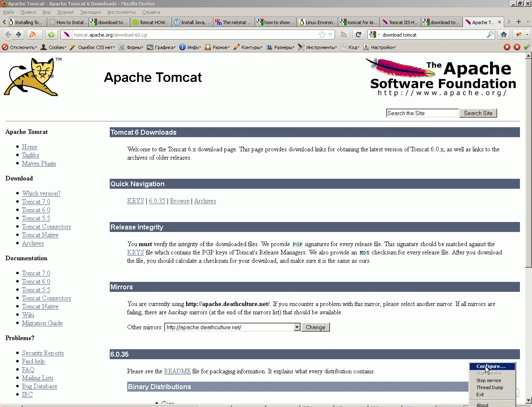Focus the Search the Site text field
Viewport: 532px width, 407px height.
(x=422, y=113)
